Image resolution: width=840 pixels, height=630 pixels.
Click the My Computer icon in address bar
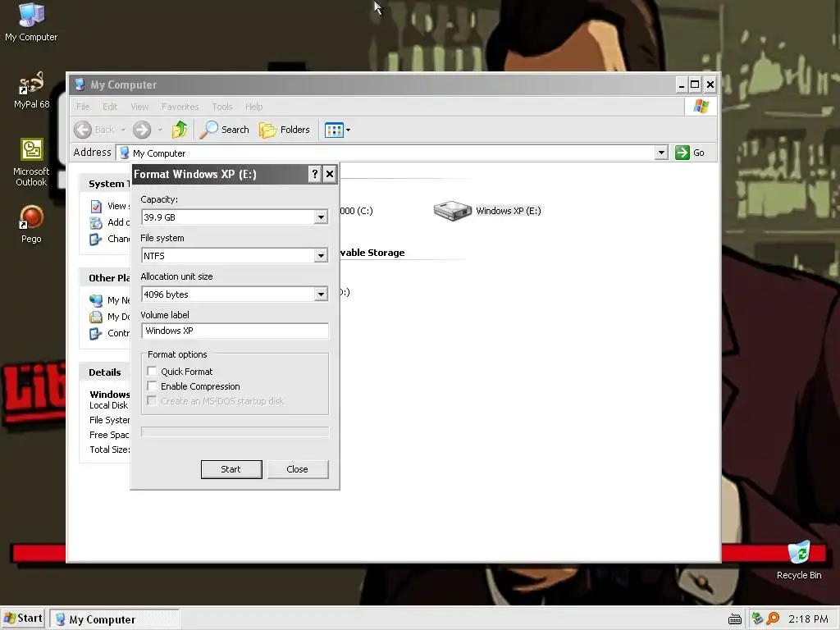125,153
